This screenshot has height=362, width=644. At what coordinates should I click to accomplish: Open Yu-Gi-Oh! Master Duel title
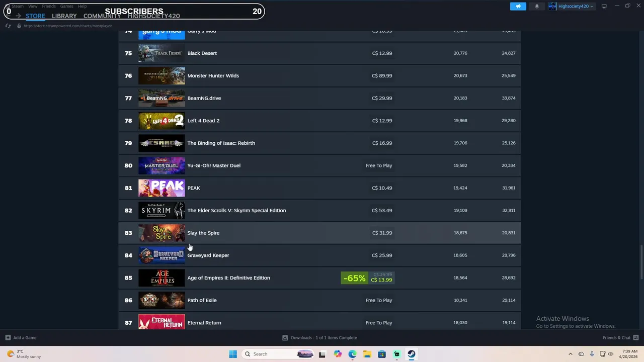(214, 165)
